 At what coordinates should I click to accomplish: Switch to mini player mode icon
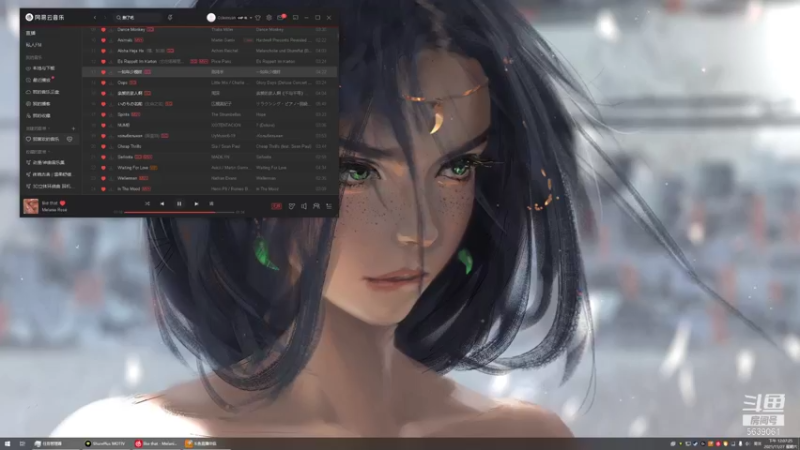point(295,17)
